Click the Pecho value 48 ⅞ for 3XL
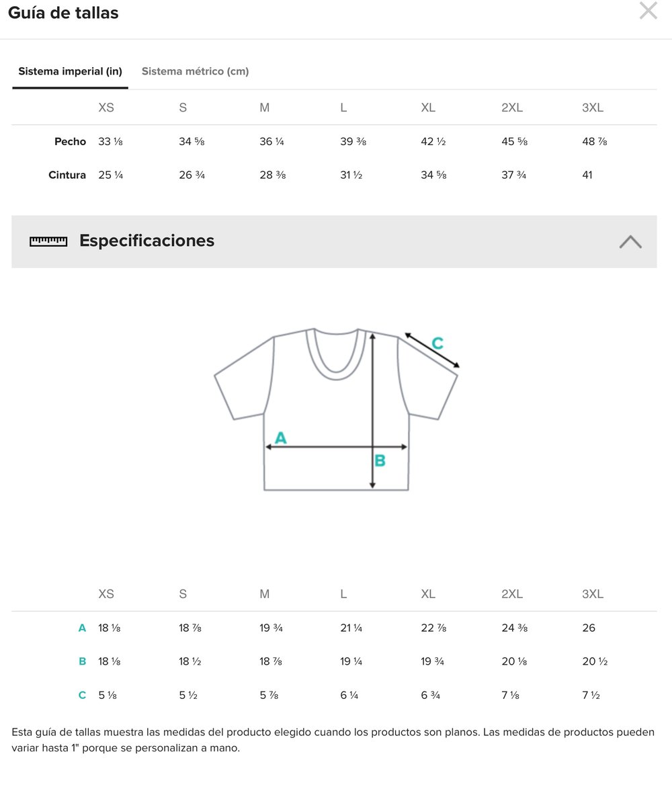672x789 pixels. click(594, 142)
